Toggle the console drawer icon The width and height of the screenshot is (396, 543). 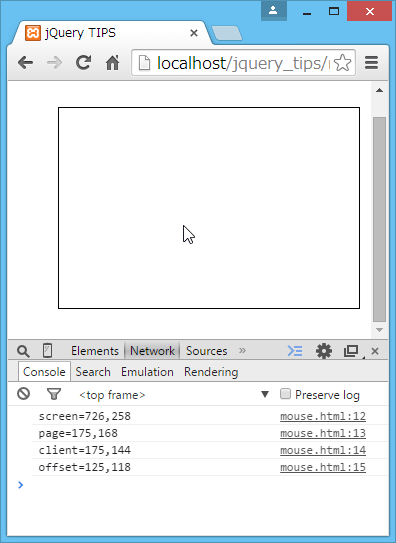(x=295, y=351)
